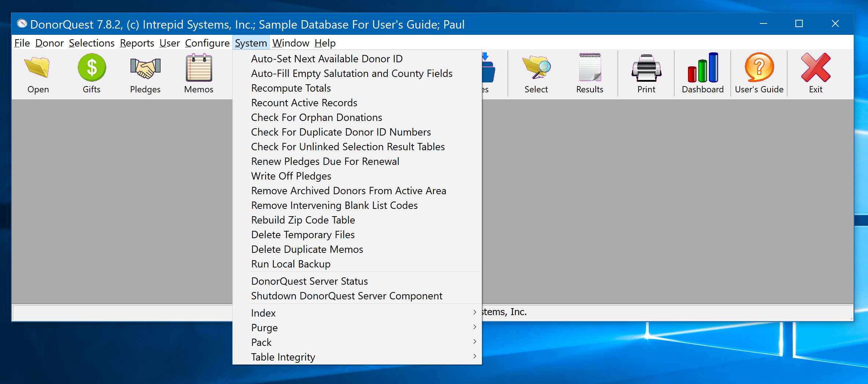This screenshot has width=868, height=384.
Task: Choose Run Local Backup
Action: [x=357, y=264]
